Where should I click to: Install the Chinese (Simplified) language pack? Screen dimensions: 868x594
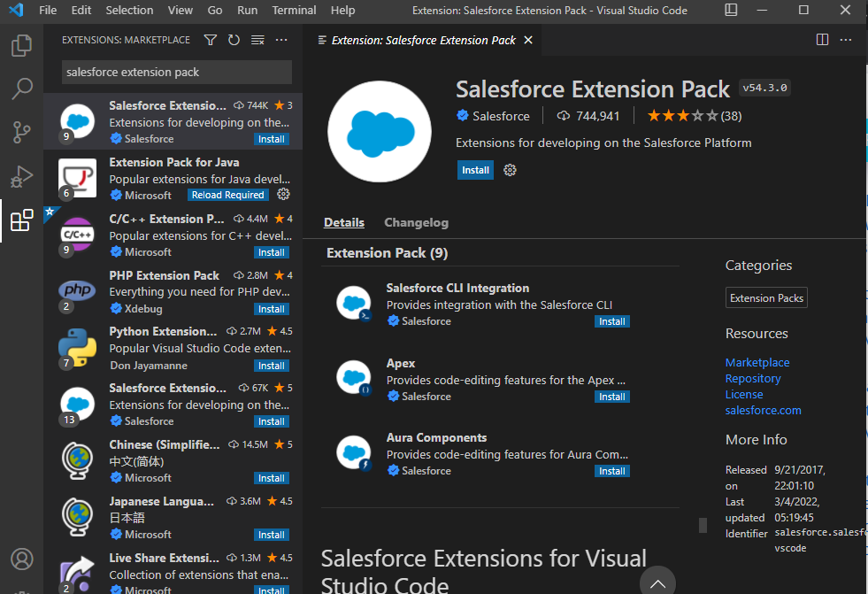click(272, 478)
